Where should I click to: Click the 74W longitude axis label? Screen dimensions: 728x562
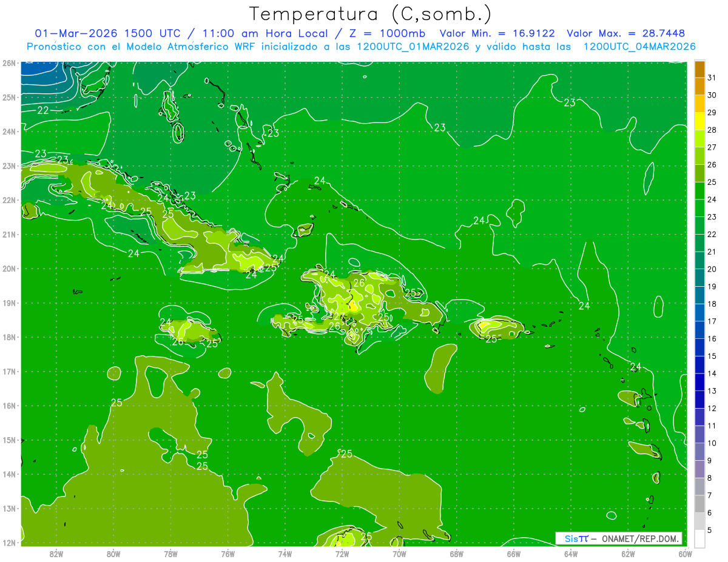pyautogui.click(x=285, y=554)
